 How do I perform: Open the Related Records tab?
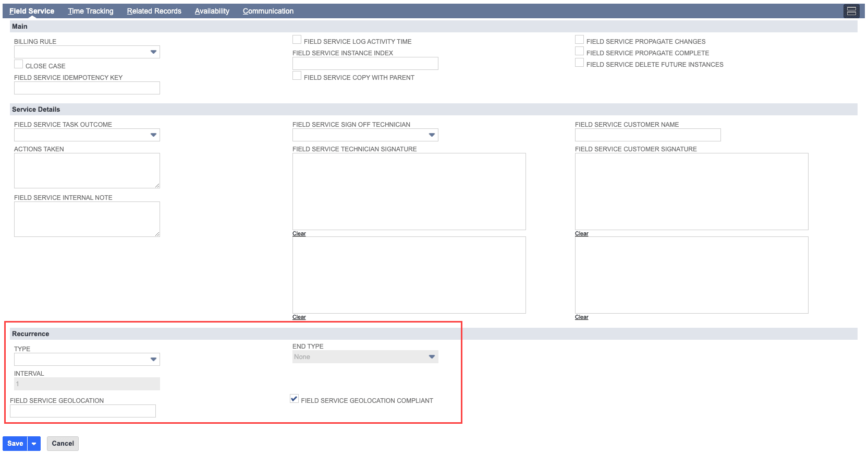coord(154,11)
